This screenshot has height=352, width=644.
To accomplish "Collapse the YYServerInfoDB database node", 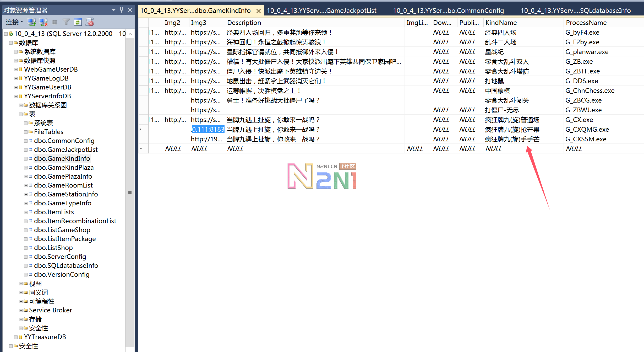I will point(16,96).
